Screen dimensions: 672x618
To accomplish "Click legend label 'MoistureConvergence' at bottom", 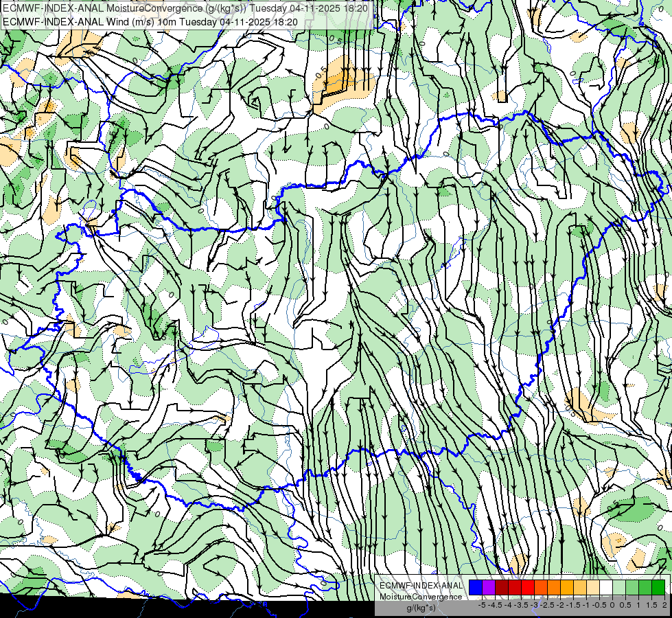I will click(x=421, y=597).
